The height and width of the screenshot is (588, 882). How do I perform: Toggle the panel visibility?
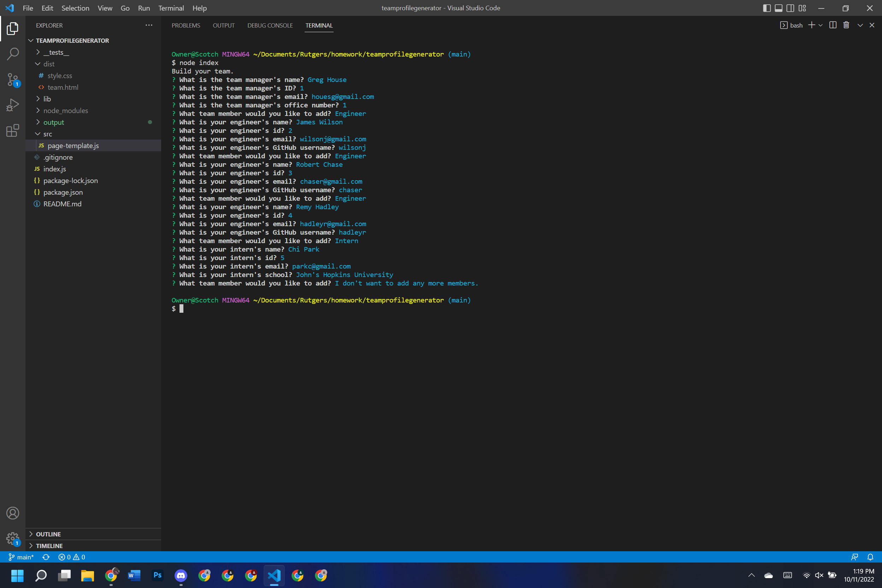[778, 8]
